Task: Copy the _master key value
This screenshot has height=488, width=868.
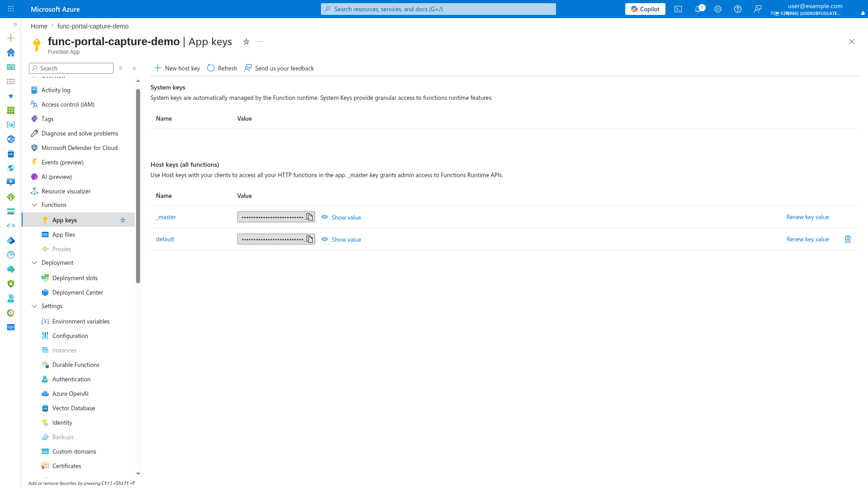Action: point(310,217)
